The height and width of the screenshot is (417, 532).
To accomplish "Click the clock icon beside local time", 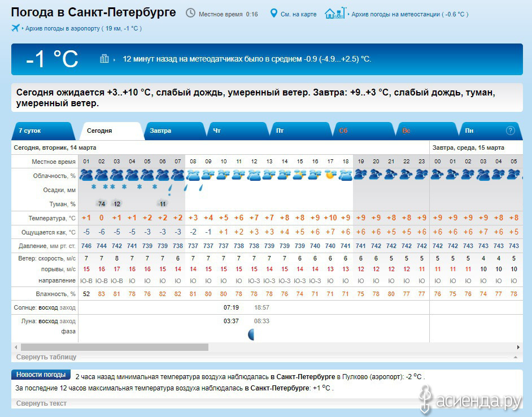I will 191,13.
